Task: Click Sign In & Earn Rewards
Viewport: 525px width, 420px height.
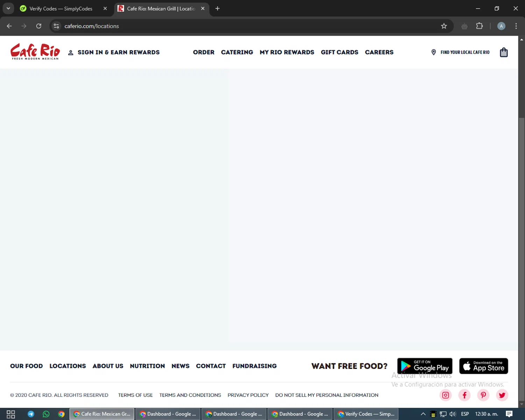Action: coord(114,52)
